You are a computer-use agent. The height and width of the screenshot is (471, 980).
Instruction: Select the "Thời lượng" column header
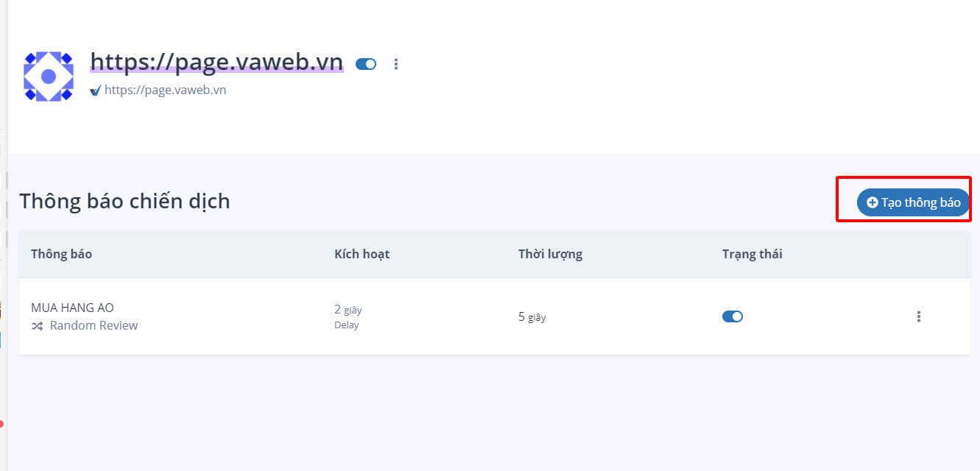[550, 254]
